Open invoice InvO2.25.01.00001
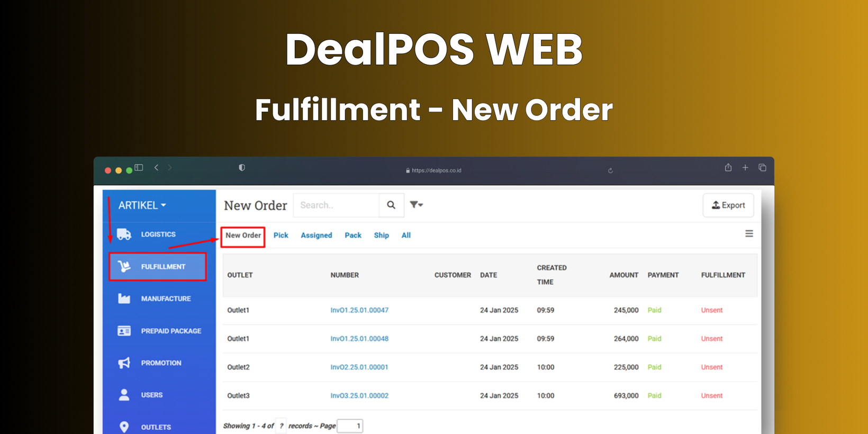This screenshot has height=434, width=868. (x=359, y=367)
